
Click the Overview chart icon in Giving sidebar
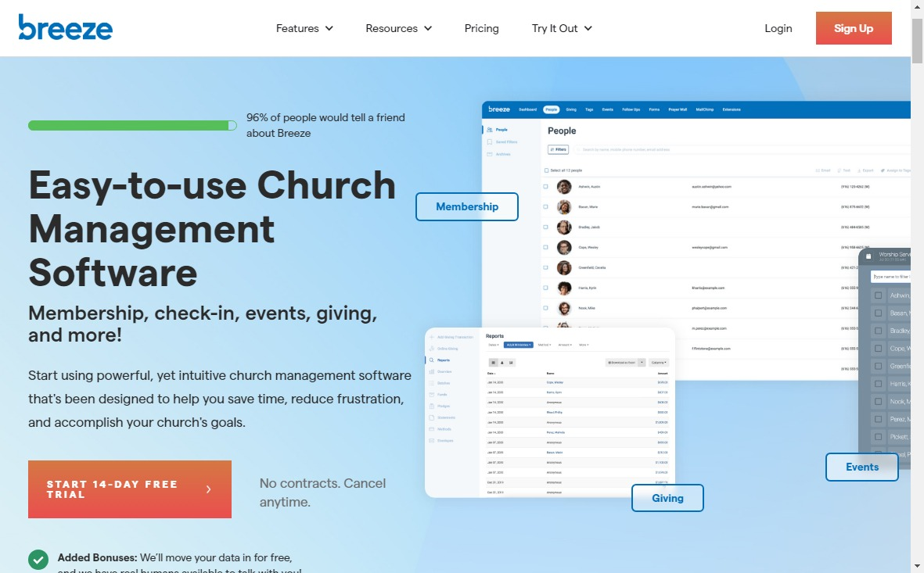tap(431, 371)
